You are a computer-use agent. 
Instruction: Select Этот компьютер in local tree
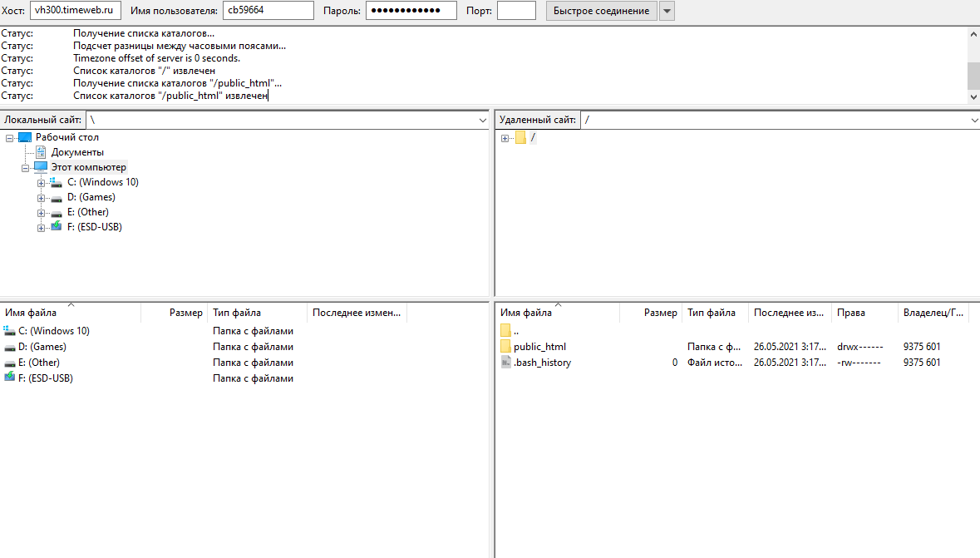pyautogui.click(x=89, y=167)
